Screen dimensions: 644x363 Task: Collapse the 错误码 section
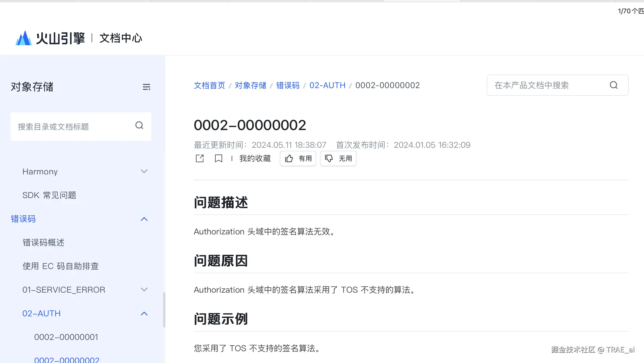click(x=144, y=219)
